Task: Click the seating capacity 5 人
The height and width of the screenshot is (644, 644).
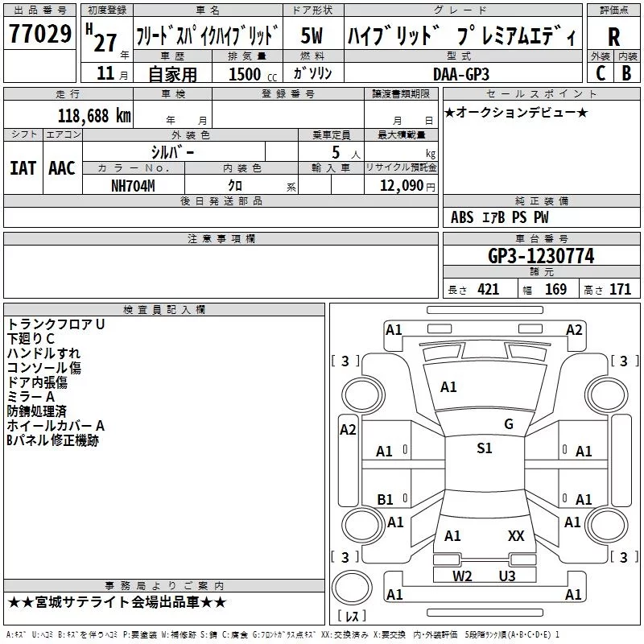Action: [346, 152]
